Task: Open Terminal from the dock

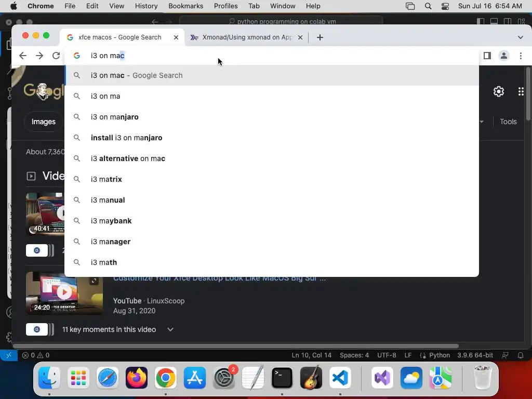Action: pyautogui.click(x=282, y=378)
